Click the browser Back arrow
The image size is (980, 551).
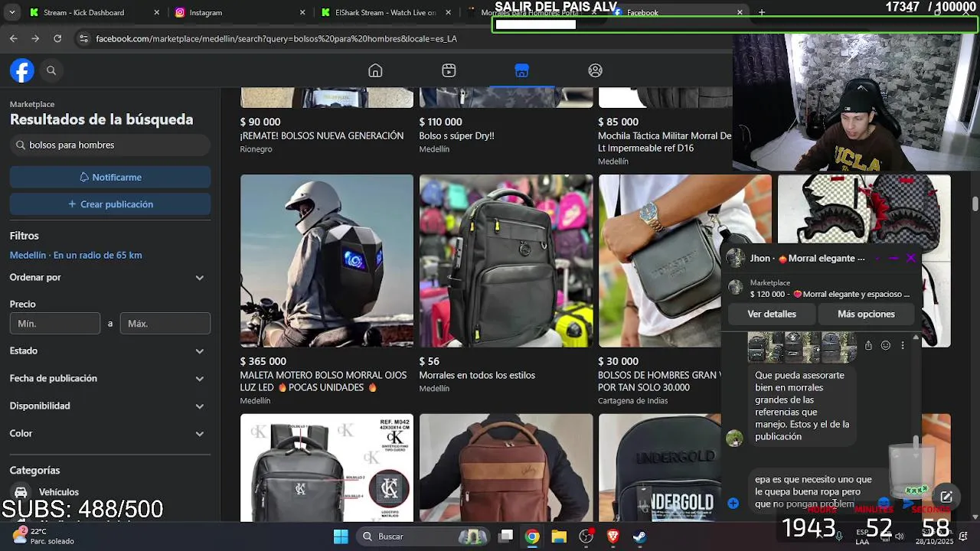click(x=14, y=38)
